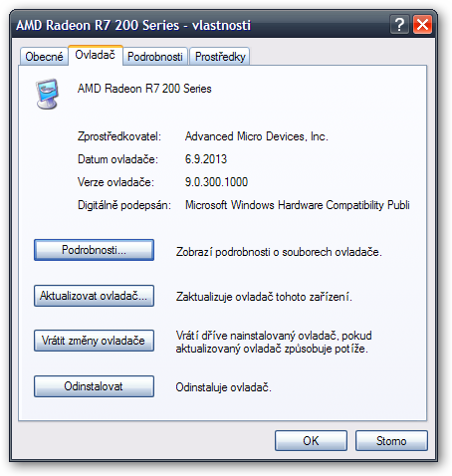Viewport: 452px width, 476px height.
Task: Click Vrátit změny ovladače button
Action: pyautogui.click(x=94, y=341)
